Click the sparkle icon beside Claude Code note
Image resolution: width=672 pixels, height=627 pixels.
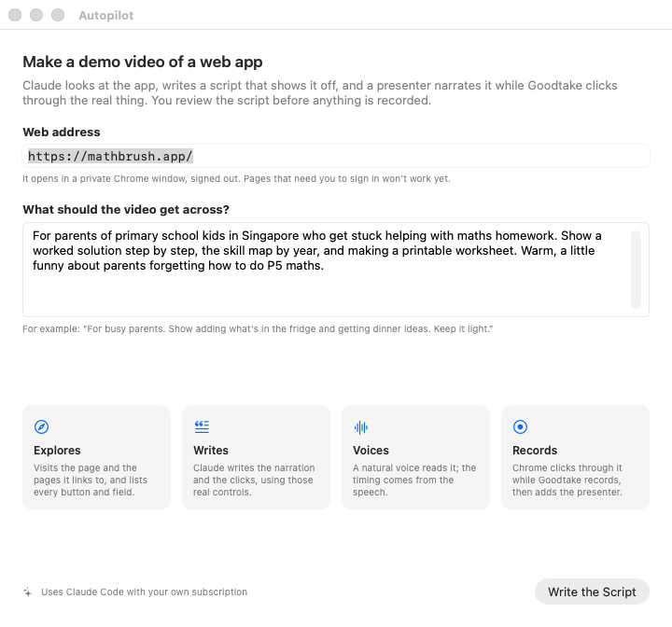[x=28, y=592]
